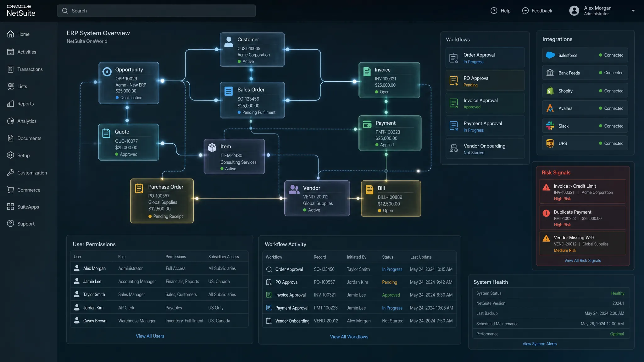644x362 pixels.
Task: Open the Support question mark icon
Action: (x=10, y=223)
